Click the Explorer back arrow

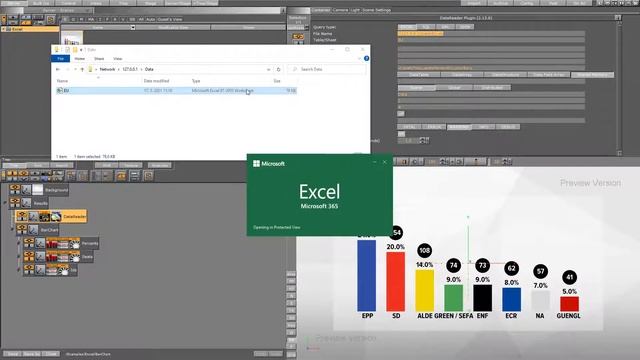coord(58,69)
